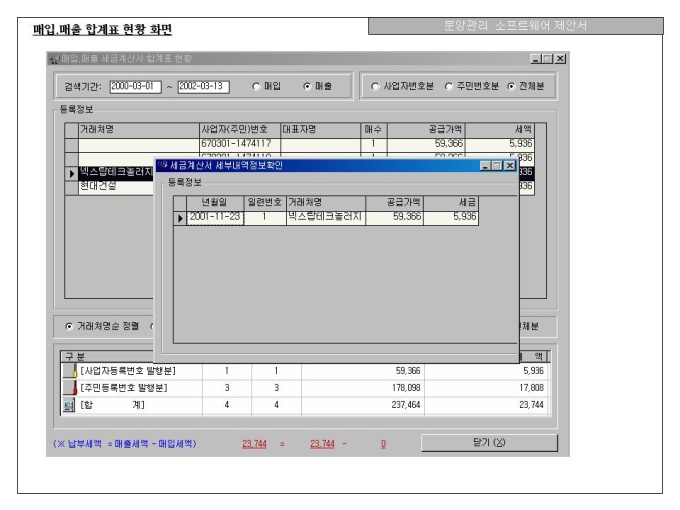This screenshot has height=510, width=680.
Task: Click the 178,098 amount in summary table
Action: [x=406, y=388]
